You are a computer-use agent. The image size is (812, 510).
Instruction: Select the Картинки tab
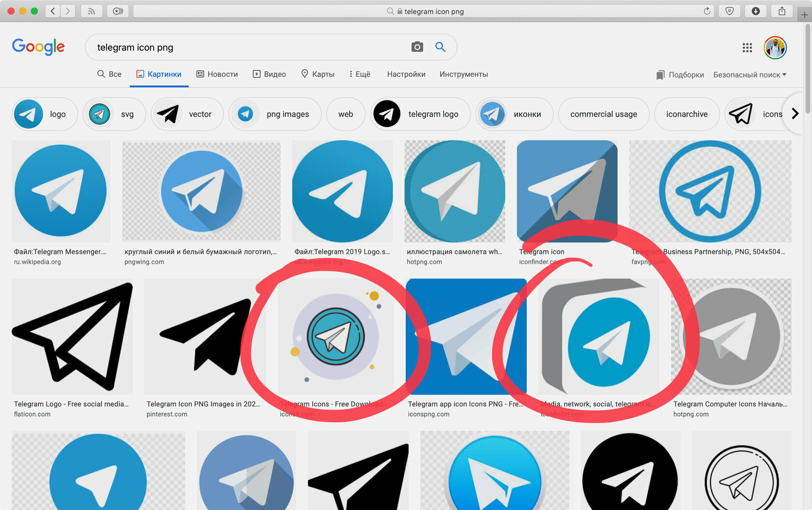[159, 74]
